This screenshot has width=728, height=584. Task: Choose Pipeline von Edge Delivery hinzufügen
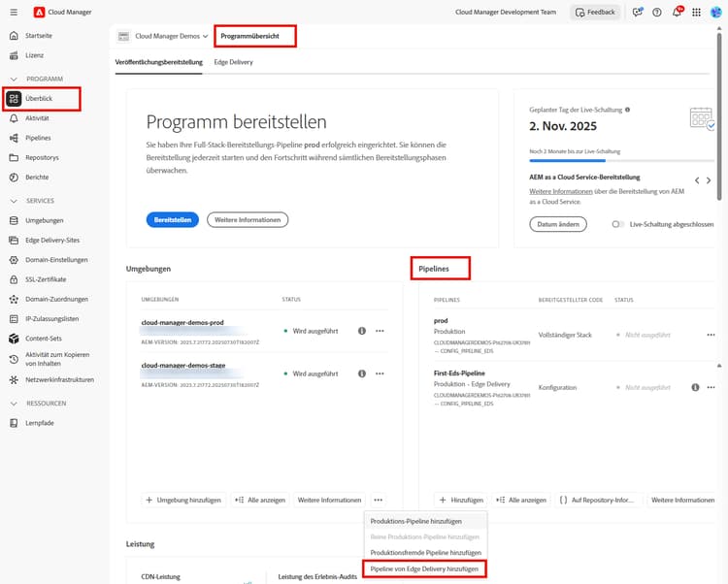(424, 568)
